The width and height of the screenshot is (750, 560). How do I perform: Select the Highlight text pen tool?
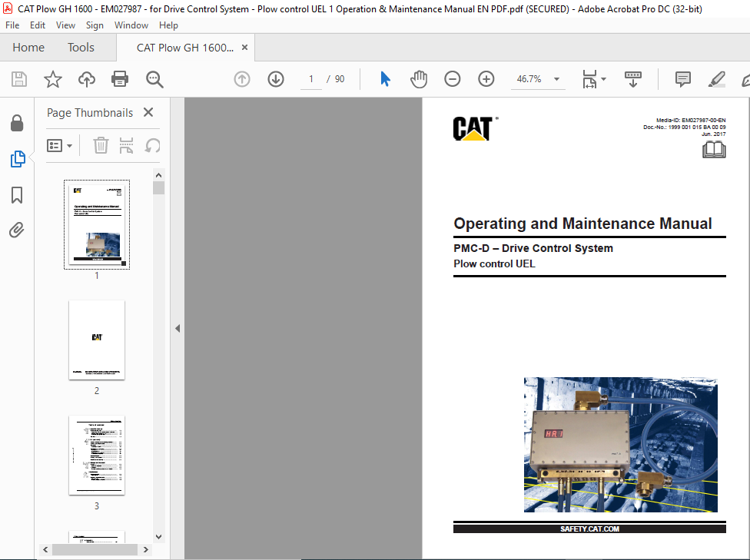click(x=716, y=79)
